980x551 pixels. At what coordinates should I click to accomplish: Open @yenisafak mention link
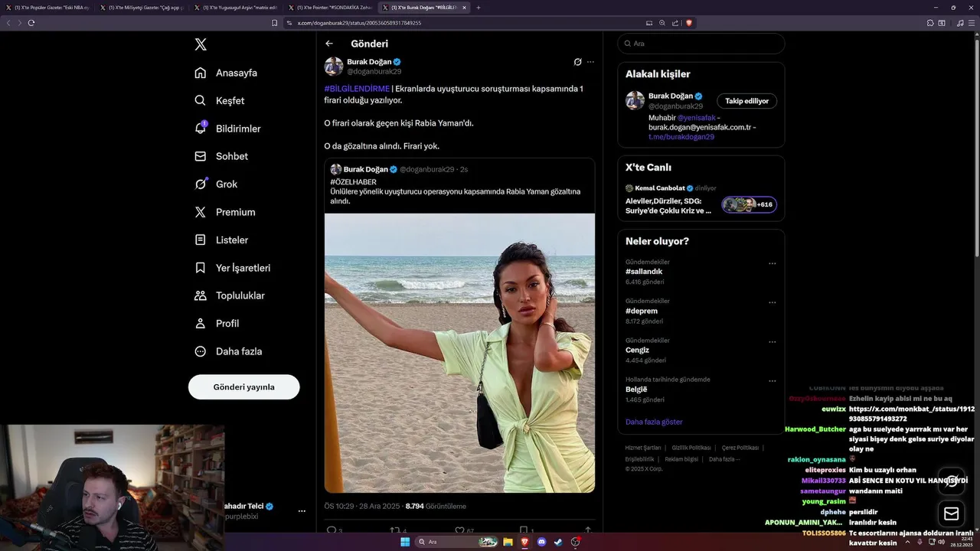tap(697, 118)
